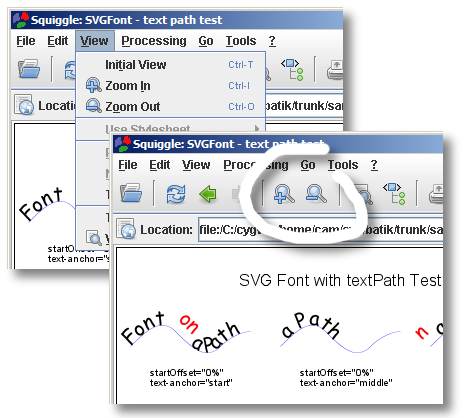Viewport: 464px width, 418px height.
Task: Open the File menu in back window
Action: coord(26,41)
